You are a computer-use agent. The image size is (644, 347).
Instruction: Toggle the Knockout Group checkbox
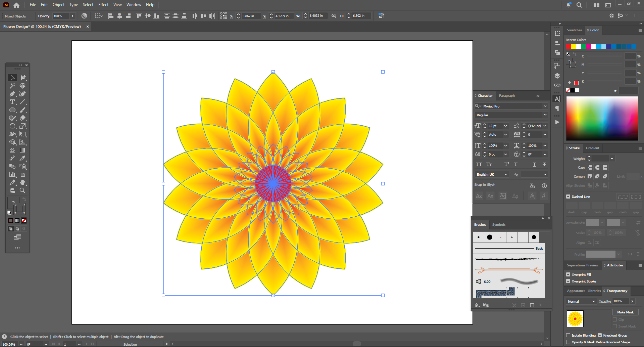600,336
